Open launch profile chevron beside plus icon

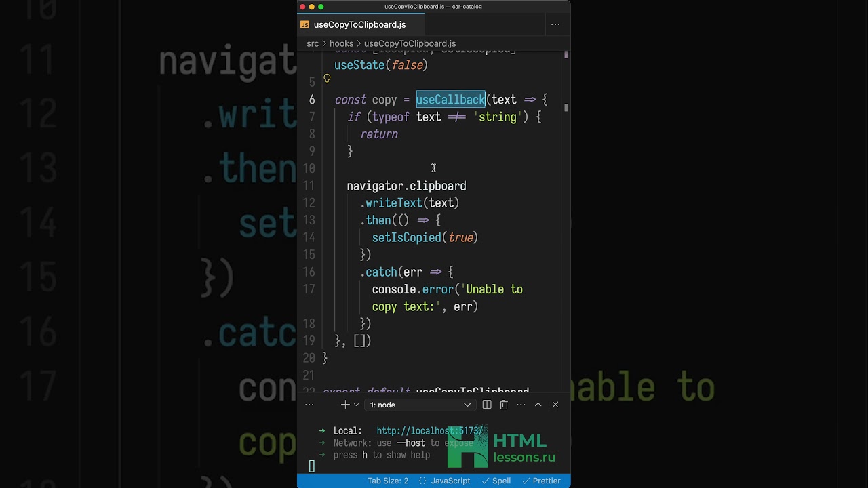(356, 405)
